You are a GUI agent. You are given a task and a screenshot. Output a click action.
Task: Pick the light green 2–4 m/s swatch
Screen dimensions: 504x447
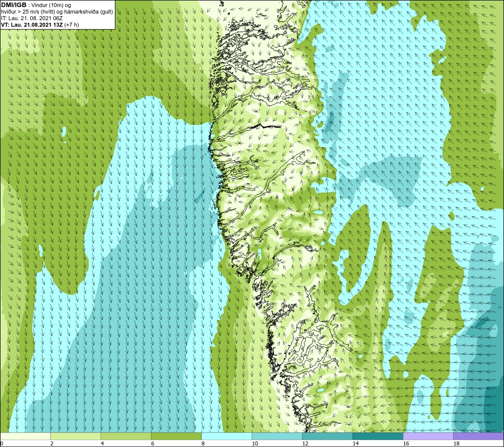click(x=76, y=436)
